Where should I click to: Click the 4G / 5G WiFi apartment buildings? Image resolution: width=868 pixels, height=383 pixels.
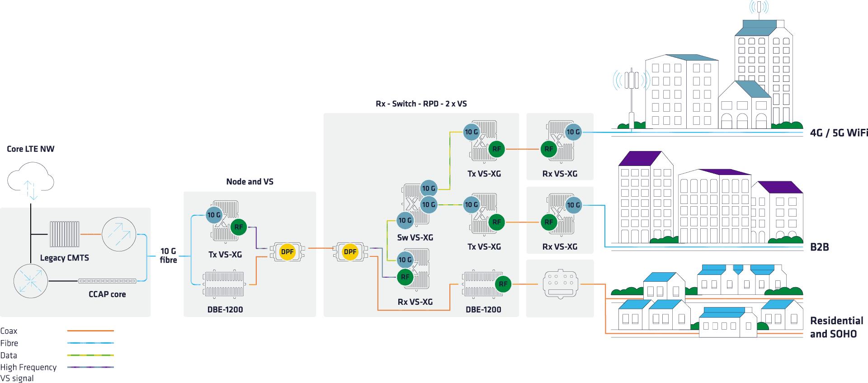(719, 75)
